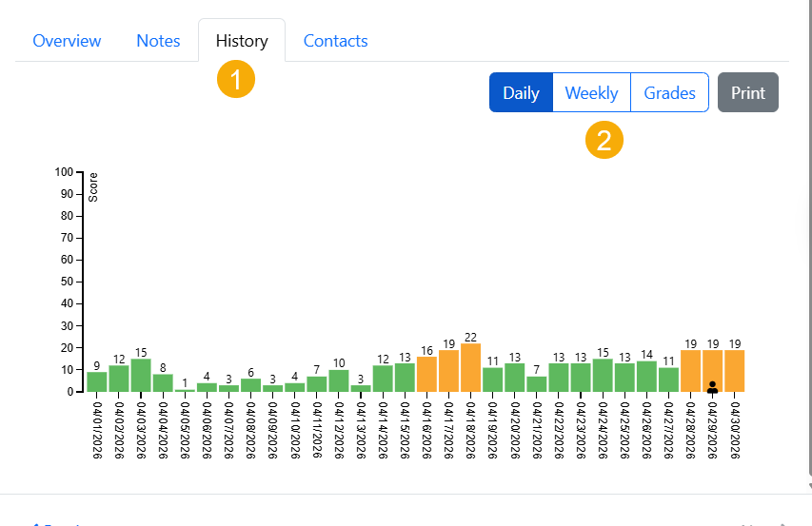The image size is (812, 526).
Task: Switch chart to Grades view
Action: (669, 92)
